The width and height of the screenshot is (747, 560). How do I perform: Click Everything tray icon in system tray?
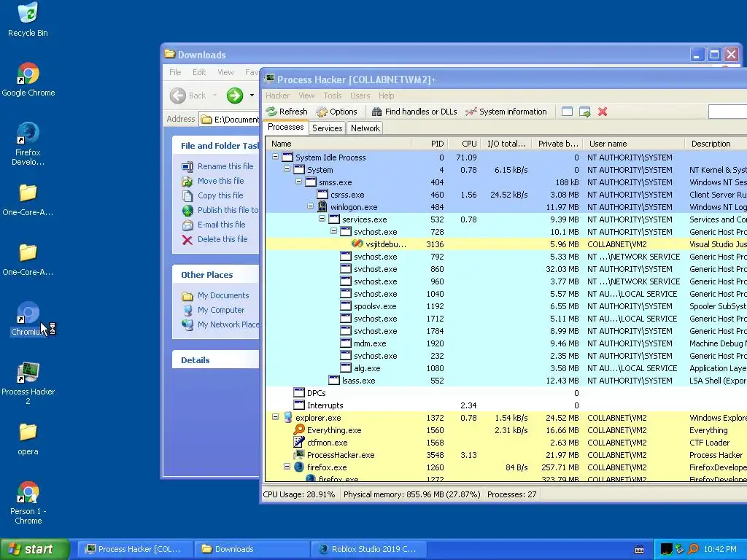tap(693, 549)
